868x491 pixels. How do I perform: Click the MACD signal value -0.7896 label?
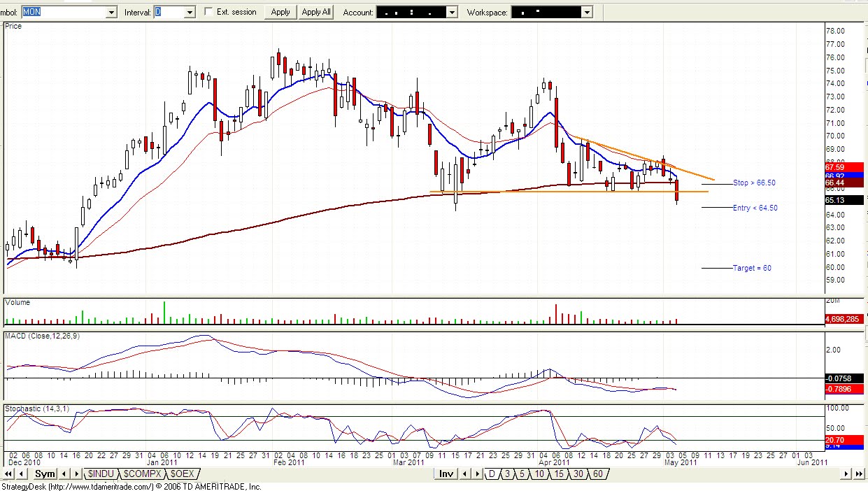[x=845, y=390]
